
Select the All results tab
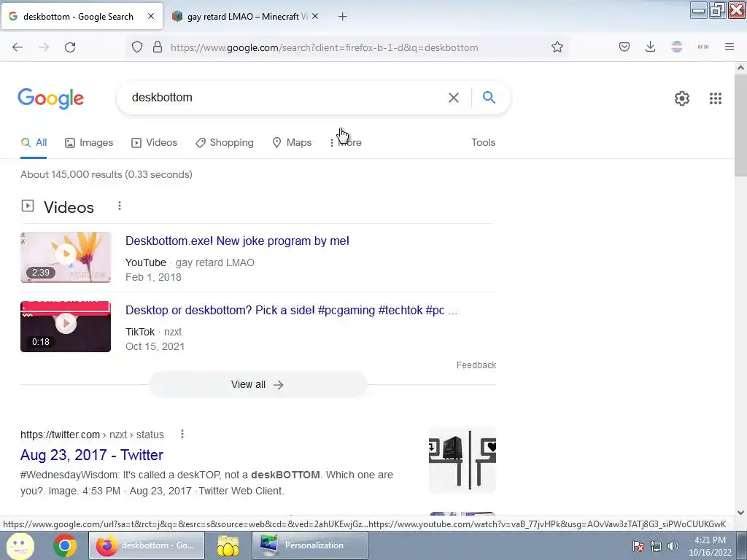[34, 142]
